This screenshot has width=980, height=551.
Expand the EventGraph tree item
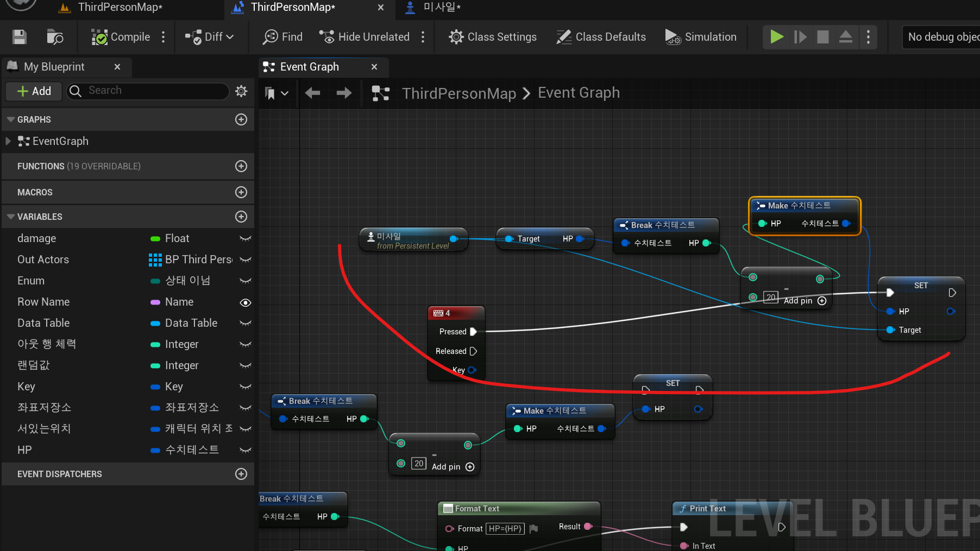tap(8, 141)
